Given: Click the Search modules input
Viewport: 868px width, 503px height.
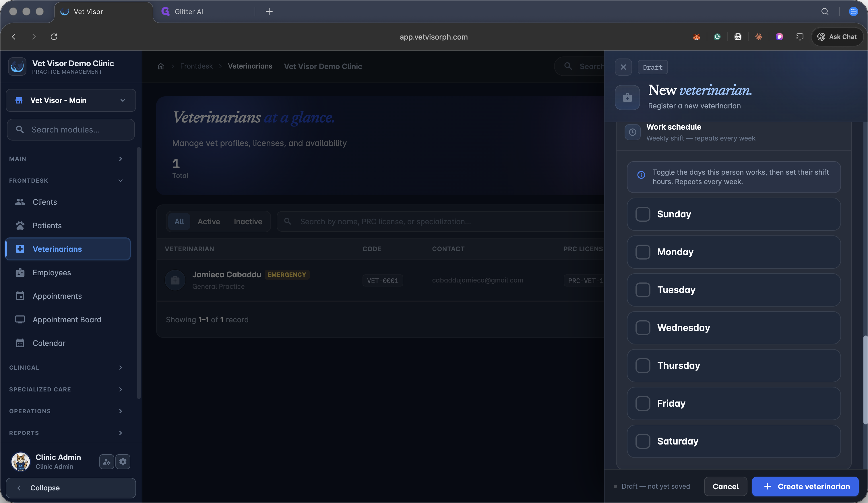Looking at the screenshot, I should [x=71, y=130].
